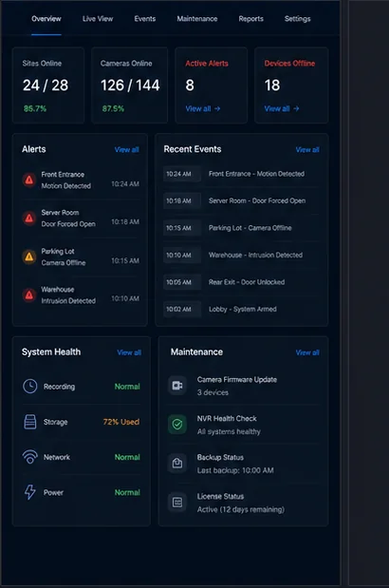Viewport: 389px width, 588px height.
Task: Click the Recording clock icon
Action: (x=30, y=387)
